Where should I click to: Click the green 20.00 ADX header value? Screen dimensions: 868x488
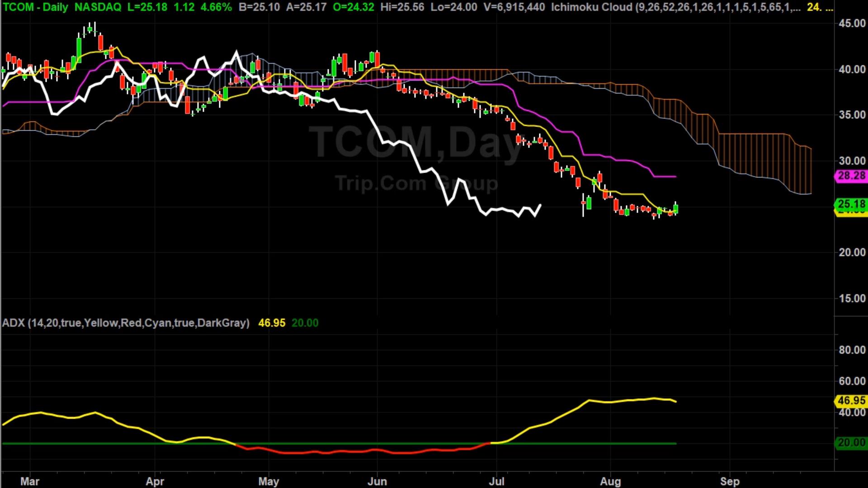click(x=305, y=323)
